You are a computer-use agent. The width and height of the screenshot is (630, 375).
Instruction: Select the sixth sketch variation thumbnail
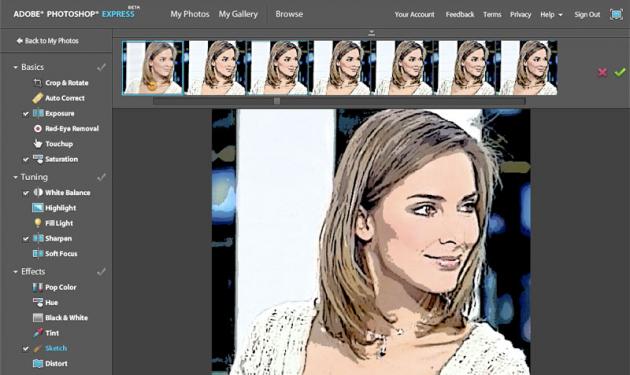pyautogui.click(x=466, y=68)
